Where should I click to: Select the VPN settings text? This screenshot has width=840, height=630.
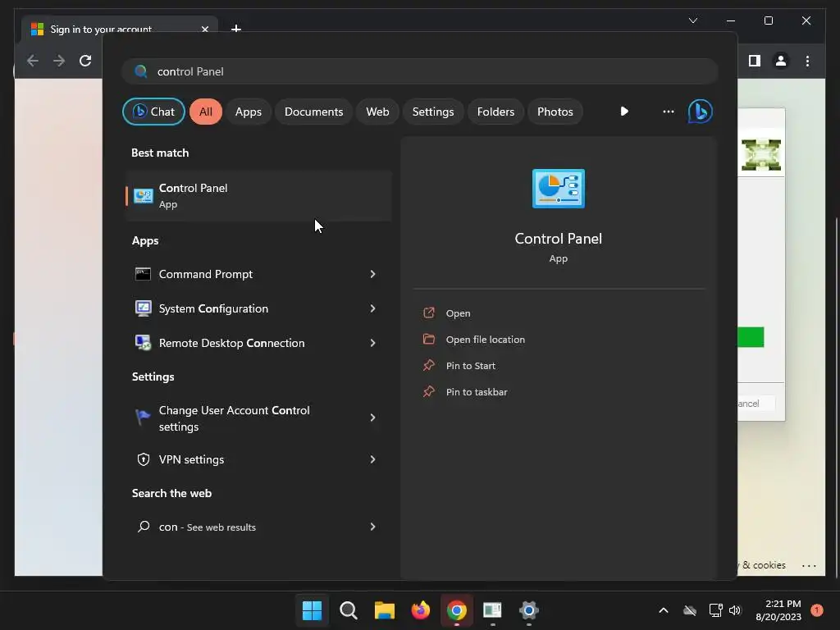(x=191, y=459)
